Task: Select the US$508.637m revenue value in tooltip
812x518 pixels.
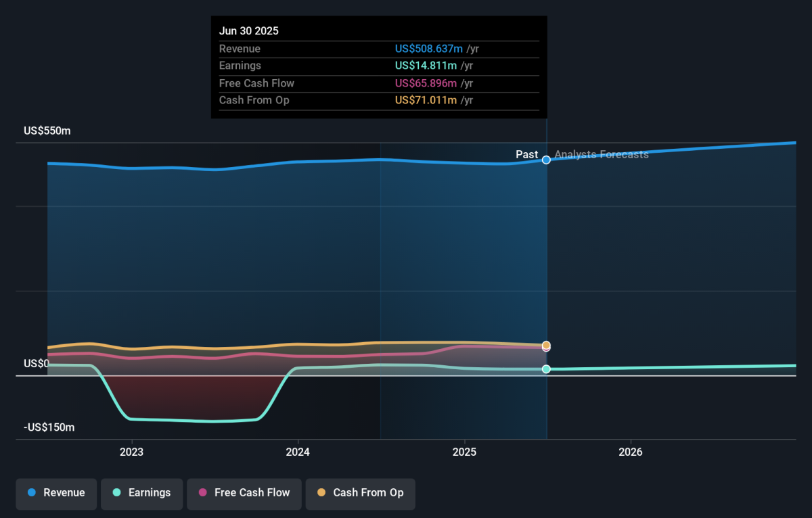Action: click(x=429, y=49)
